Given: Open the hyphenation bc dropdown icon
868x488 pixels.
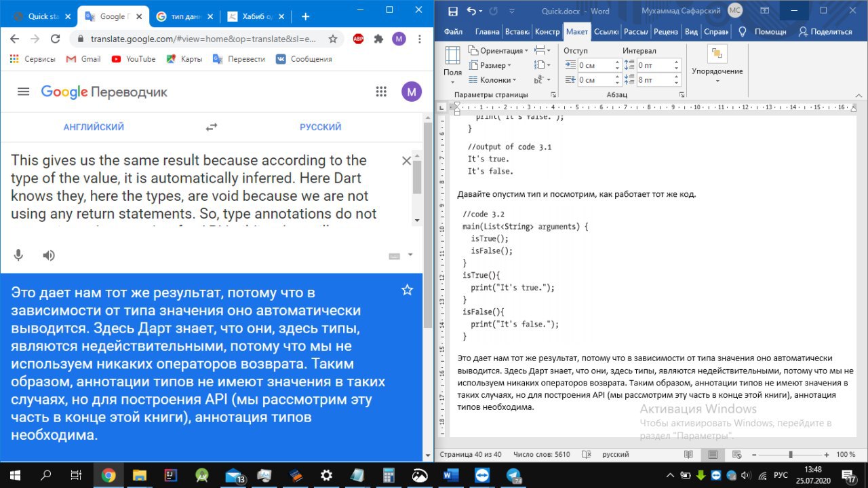Looking at the screenshot, I should [x=542, y=80].
